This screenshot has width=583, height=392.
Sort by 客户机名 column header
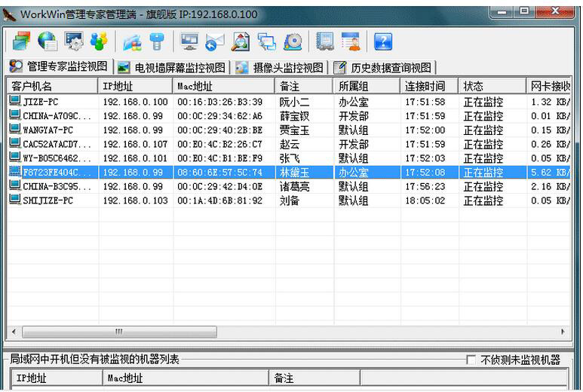pos(53,86)
